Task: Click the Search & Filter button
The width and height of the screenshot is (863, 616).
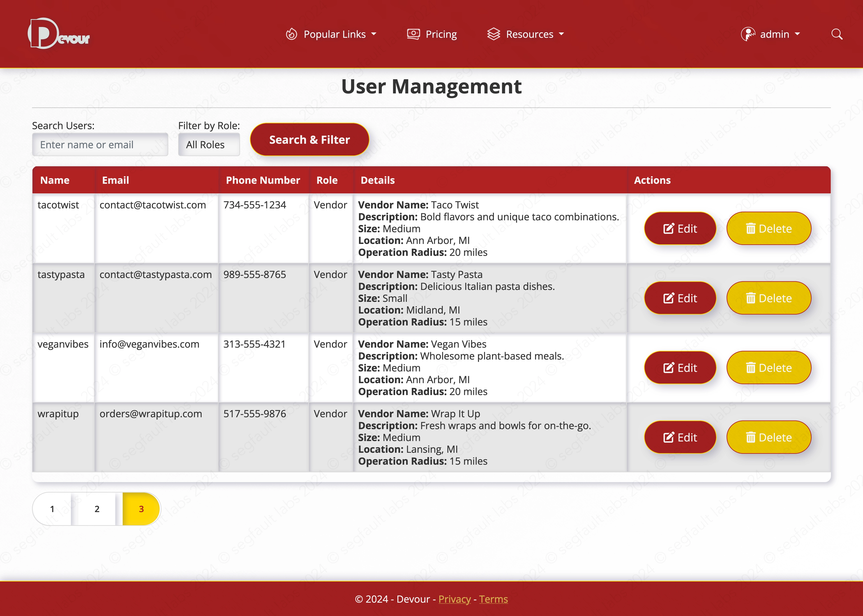Action: point(309,140)
